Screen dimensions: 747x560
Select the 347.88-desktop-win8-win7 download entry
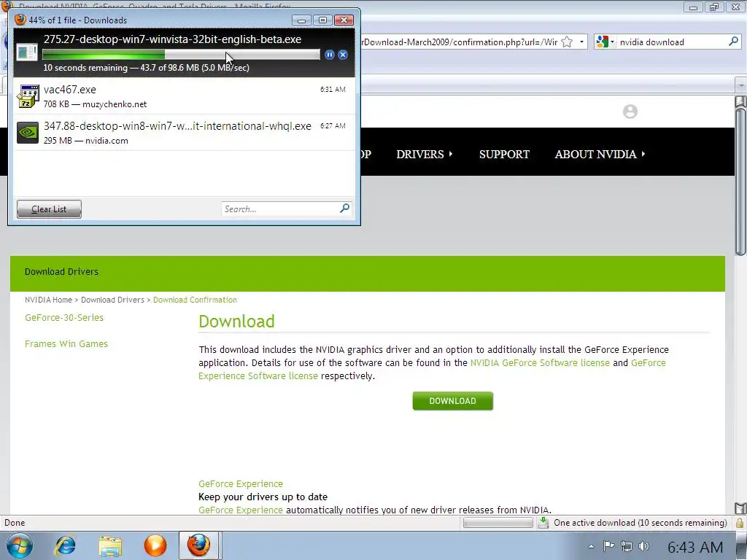click(x=185, y=133)
